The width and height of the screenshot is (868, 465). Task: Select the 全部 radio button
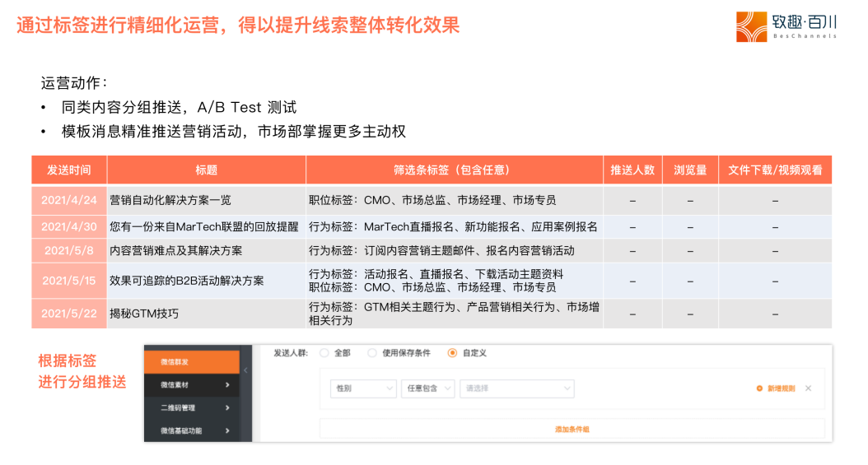[x=324, y=353]
